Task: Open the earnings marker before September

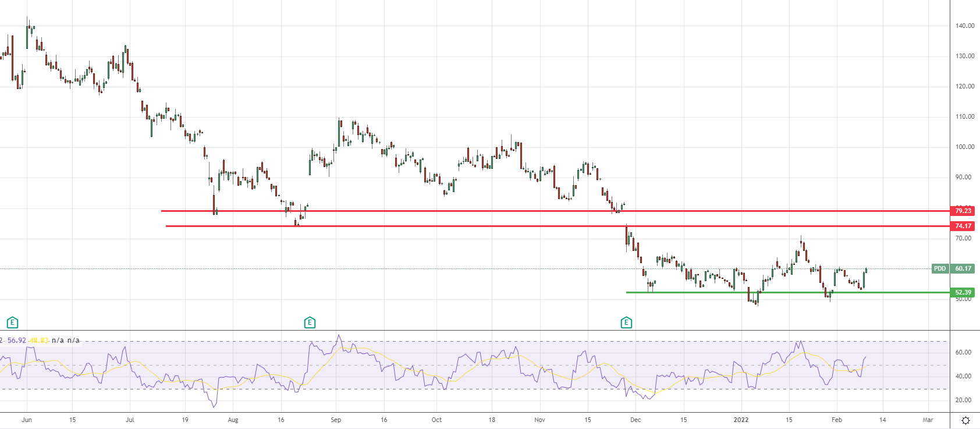Action: pos(310,322)
